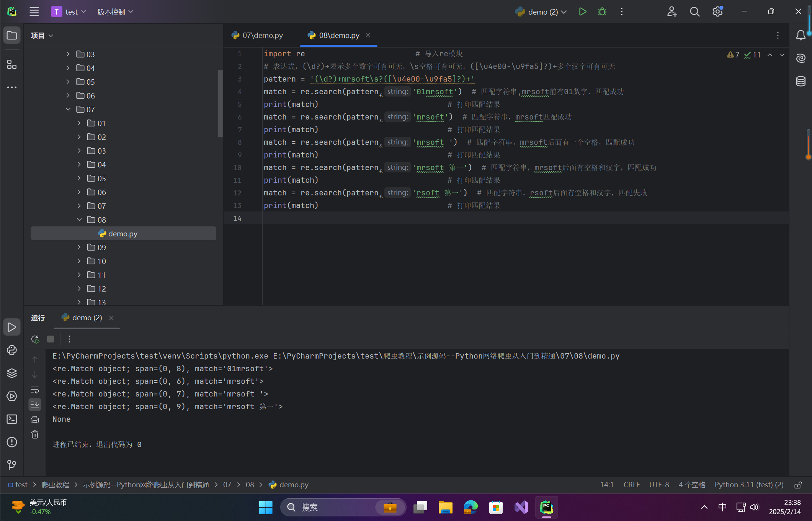Go to line via 14:1 indicator
The width and height of the screenshot is (812, 521).
click(x=606, y=485)
